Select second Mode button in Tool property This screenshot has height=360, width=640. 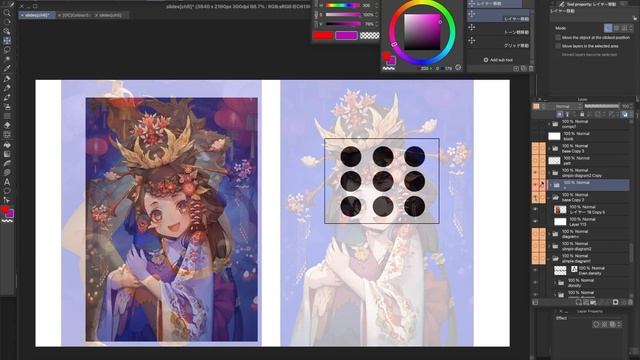616,28
